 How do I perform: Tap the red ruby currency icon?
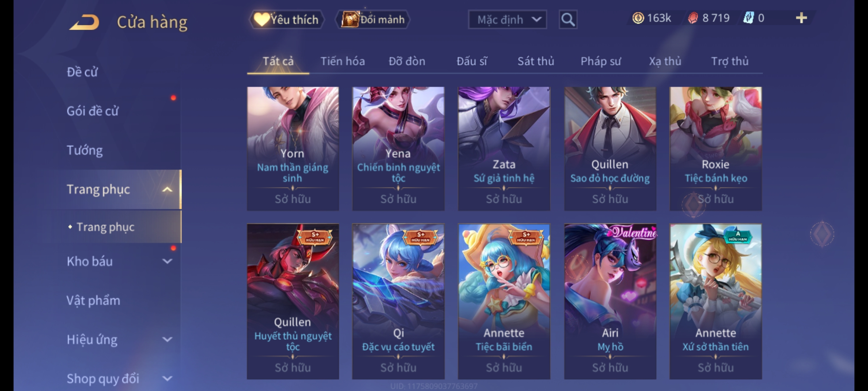pyautogui.click(x=693, y=18)
